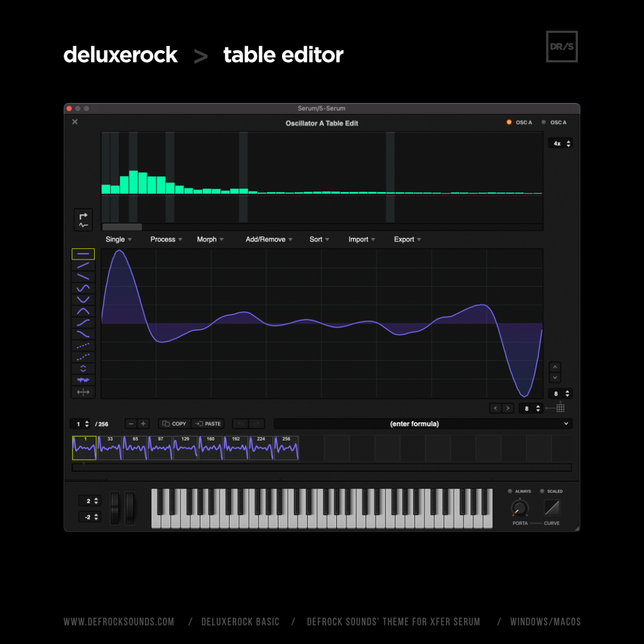Change the horizontal grid size value 8

(x=531, y=408)
